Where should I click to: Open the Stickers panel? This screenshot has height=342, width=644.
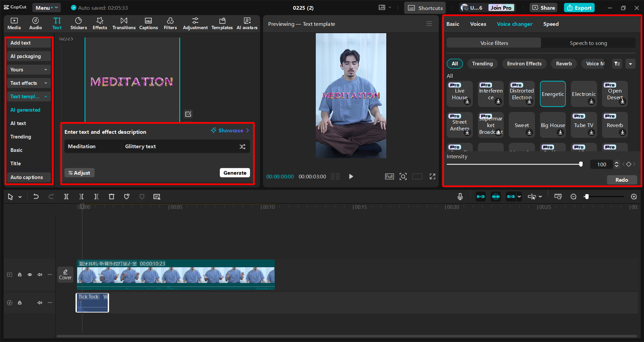pyautogui.click(x=79, y=23)
